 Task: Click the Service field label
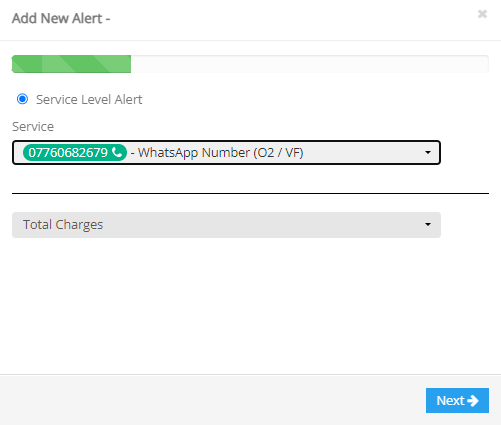coord(33,127)
